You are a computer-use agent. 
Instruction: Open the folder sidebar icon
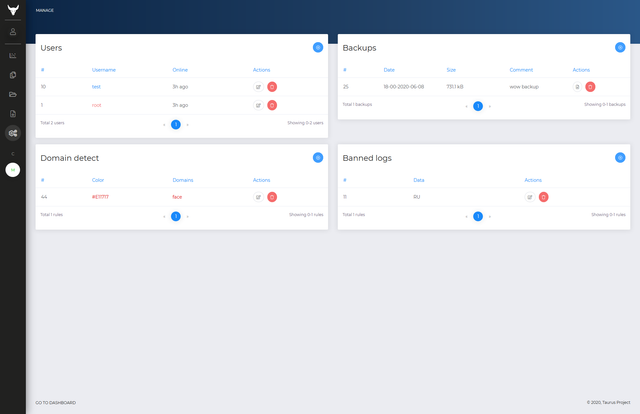(x=13, y=94)
